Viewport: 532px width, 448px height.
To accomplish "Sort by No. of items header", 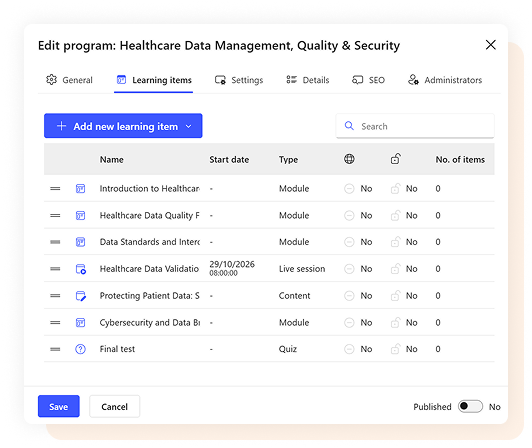I will [460, 160].
